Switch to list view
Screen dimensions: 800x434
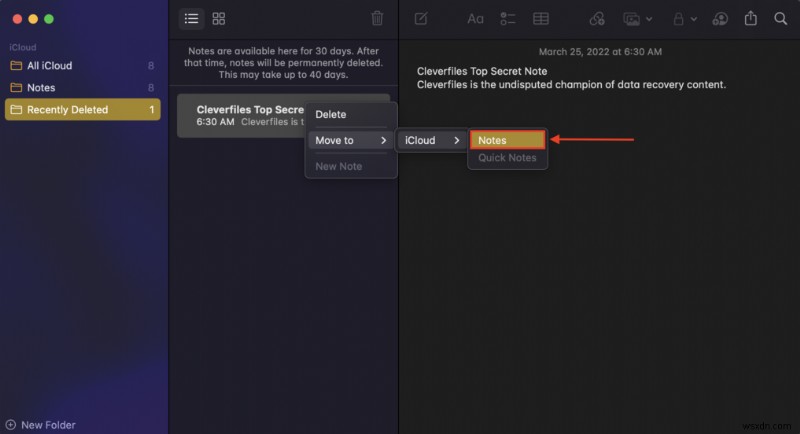(192, 18)
